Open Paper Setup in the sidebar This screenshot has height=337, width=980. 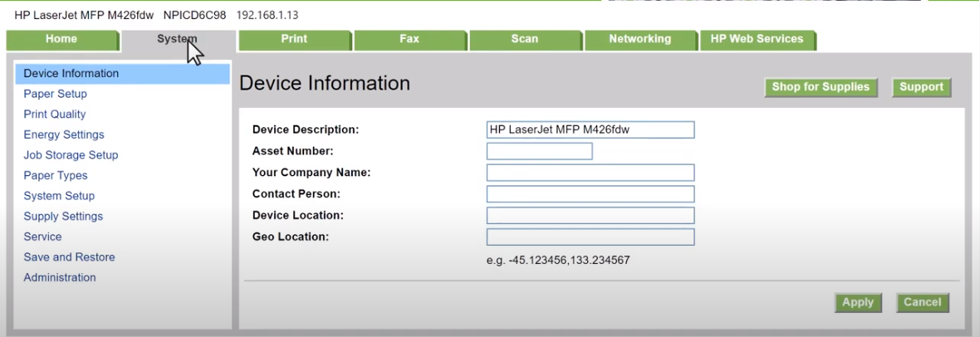55,94
